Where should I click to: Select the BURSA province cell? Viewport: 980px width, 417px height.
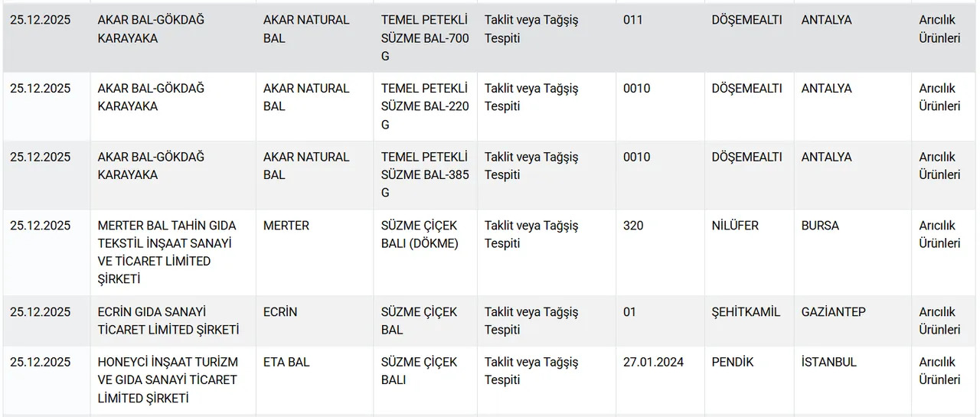820,226
